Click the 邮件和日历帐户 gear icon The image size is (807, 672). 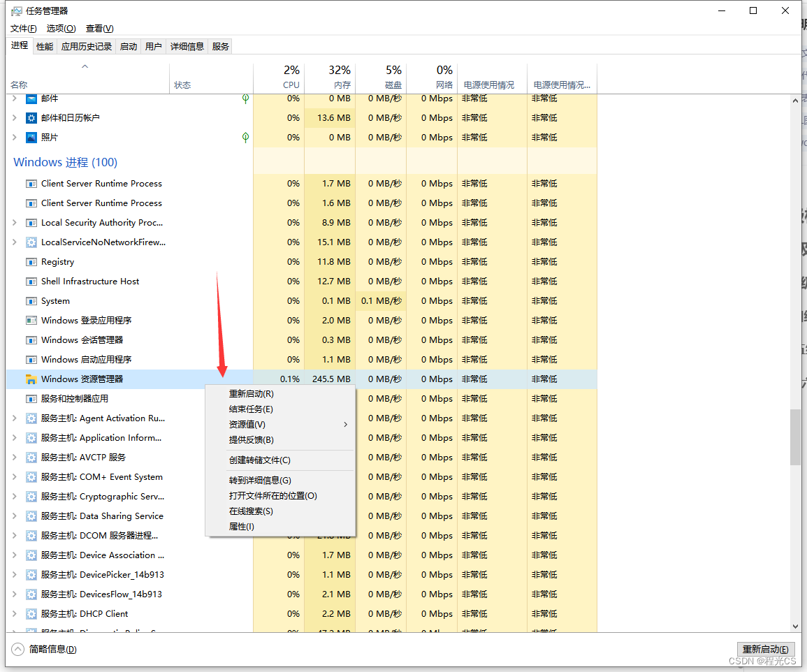tap(31, 118)
